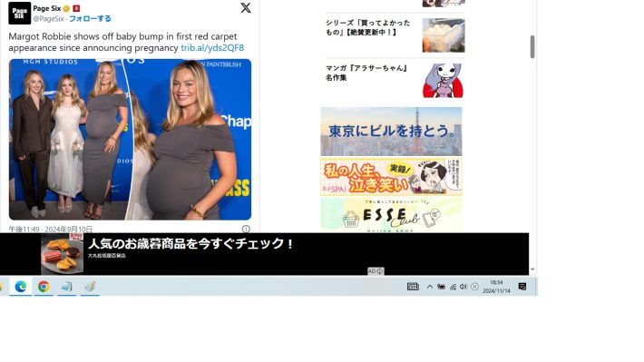Click the 東京にビルを持とう banner ad
The image size is (644, 362).
pos(391,132)
